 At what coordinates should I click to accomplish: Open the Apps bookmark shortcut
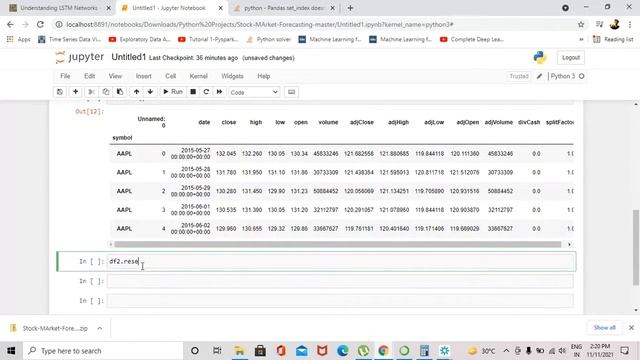coord(19,39)
